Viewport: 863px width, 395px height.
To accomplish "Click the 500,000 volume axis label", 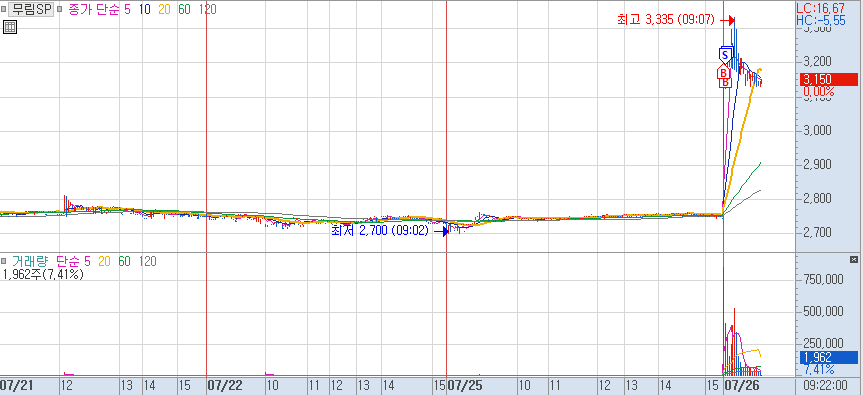I will (x=823, y=311).
